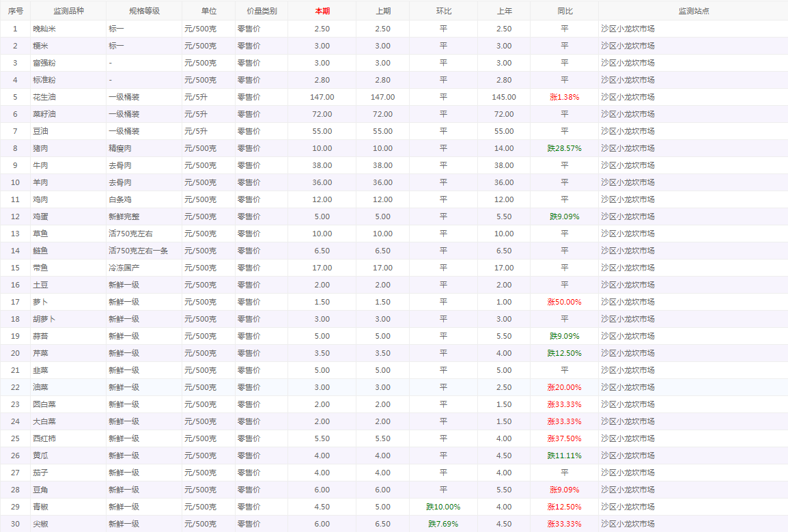788x532 pixels.
Task: Select the 白条鸡 specification cell
Action: (120, 199)
